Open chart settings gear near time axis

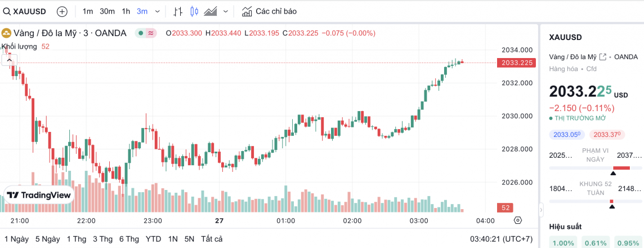click(518, 220)
